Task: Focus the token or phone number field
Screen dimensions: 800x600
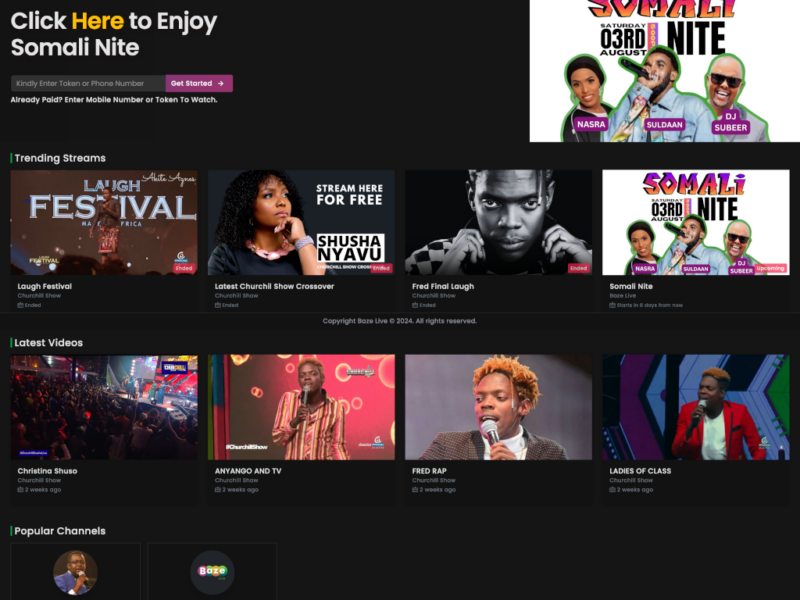Action: [x=88, y=84]
